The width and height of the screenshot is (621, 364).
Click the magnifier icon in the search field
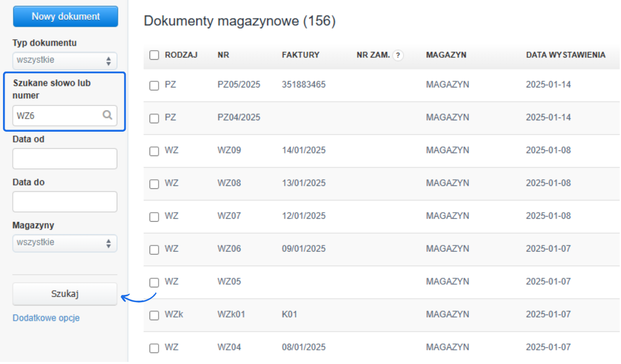click(107, 116)
